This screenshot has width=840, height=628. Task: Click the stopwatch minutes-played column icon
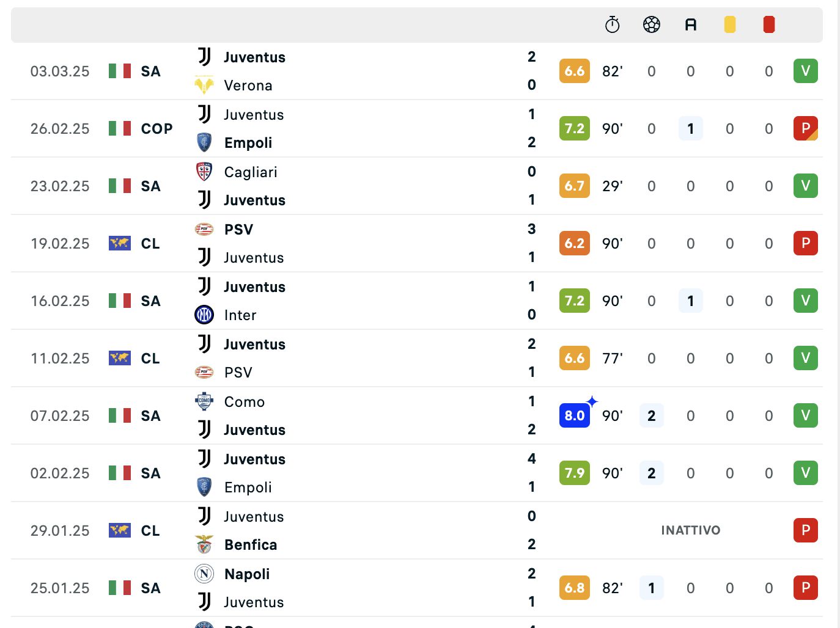click(x=612, y=25)
